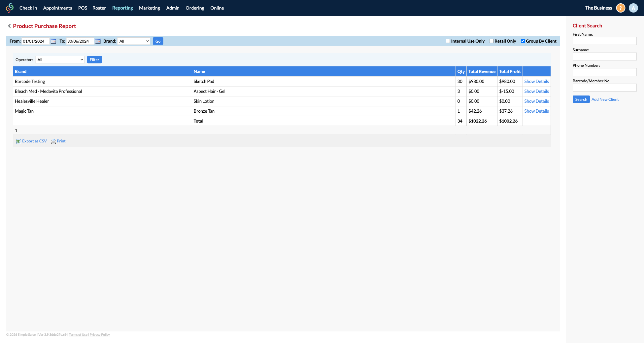Click the Print printer icon
This screenshot has width=644, height=343.
point(53,141)
